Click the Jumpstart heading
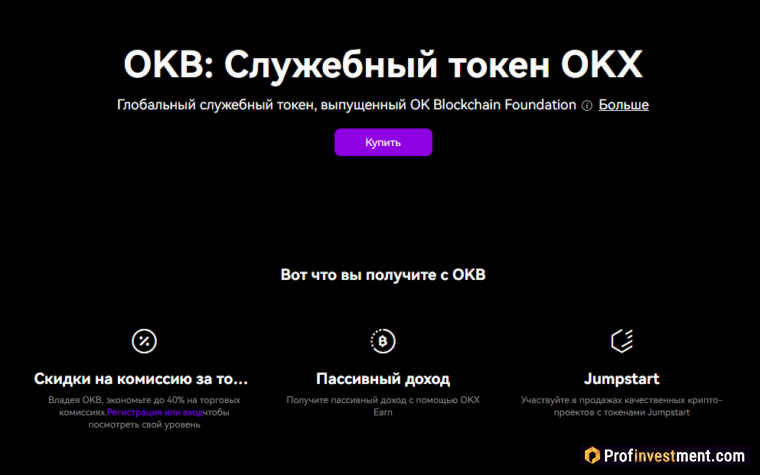This screenshot has width=760, height=475. pos(622,379)
